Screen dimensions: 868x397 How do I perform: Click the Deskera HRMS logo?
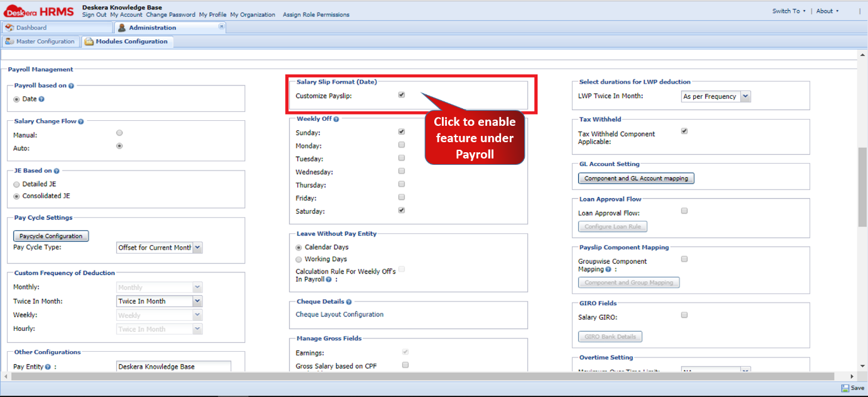point(41,10)
